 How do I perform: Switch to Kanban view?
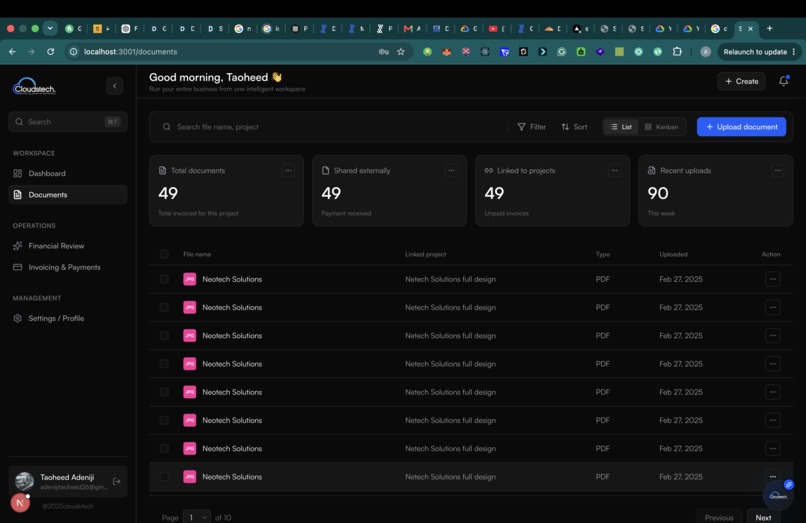(x=662, y=127)
